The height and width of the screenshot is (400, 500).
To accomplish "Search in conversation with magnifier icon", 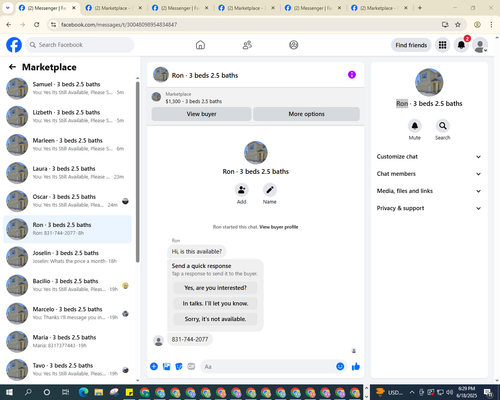I will (443, 126).
